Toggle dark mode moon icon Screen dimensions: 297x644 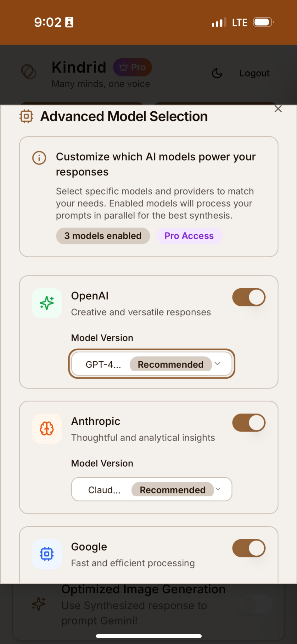217,73
